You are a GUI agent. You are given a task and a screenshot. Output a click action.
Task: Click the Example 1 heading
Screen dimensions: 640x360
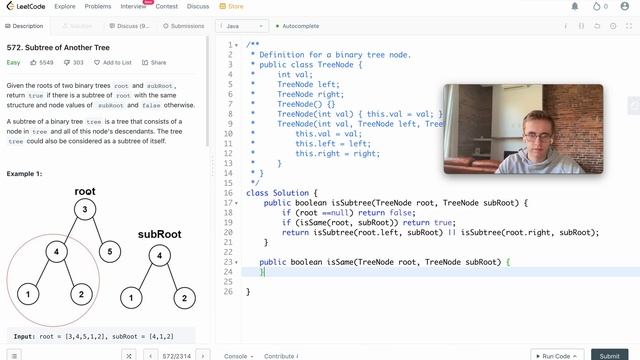point(24,173)
